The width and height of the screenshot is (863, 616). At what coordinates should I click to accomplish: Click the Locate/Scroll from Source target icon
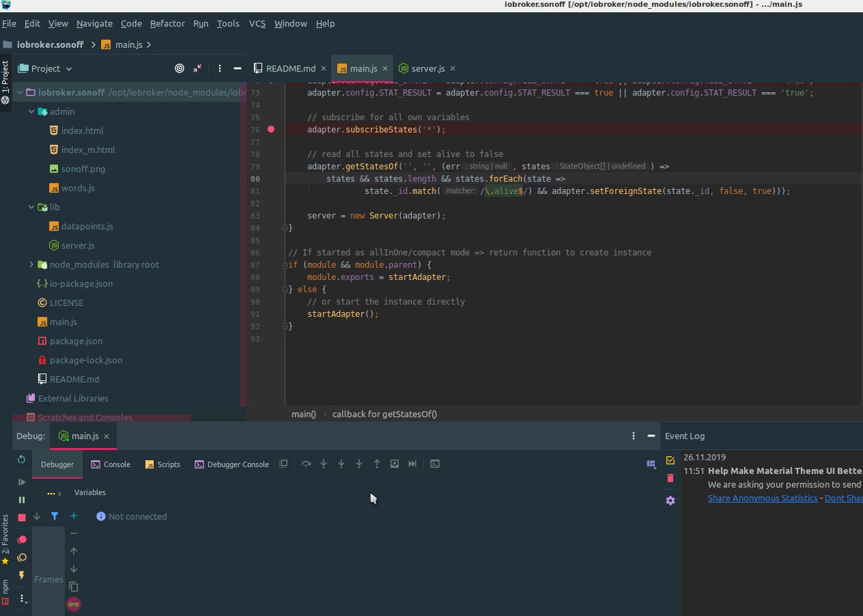180,68
